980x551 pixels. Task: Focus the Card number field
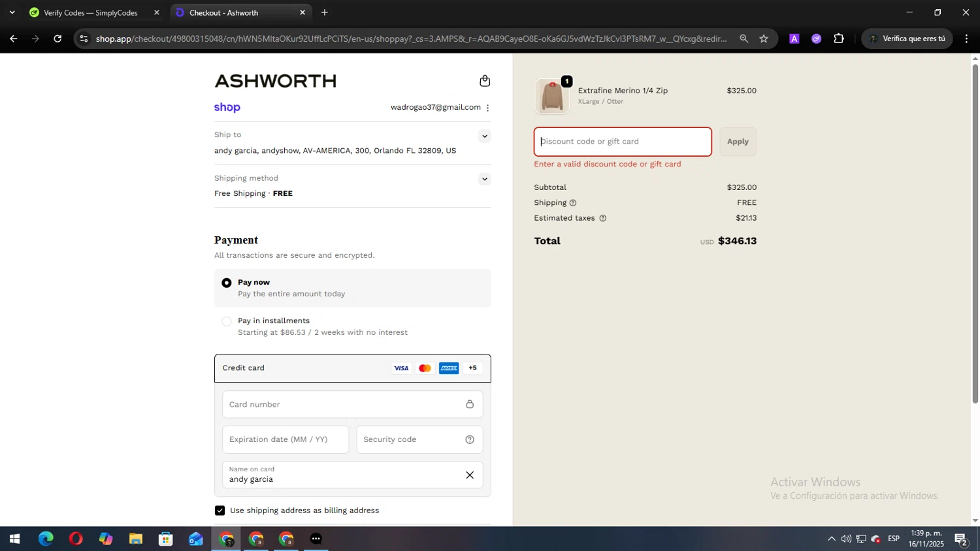pyautogui.click(x=353, y=404)
